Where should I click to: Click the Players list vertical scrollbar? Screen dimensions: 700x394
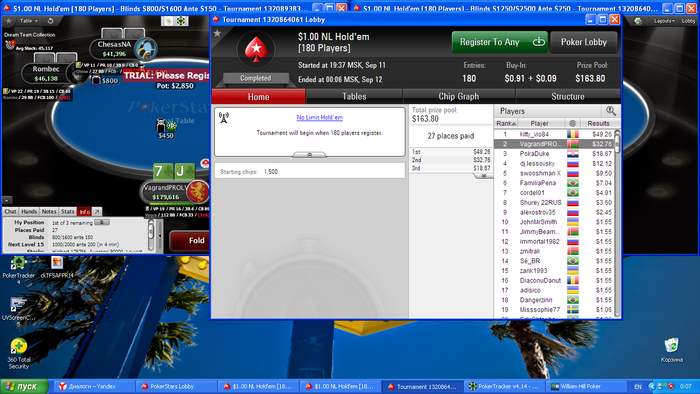coord(617,223)
